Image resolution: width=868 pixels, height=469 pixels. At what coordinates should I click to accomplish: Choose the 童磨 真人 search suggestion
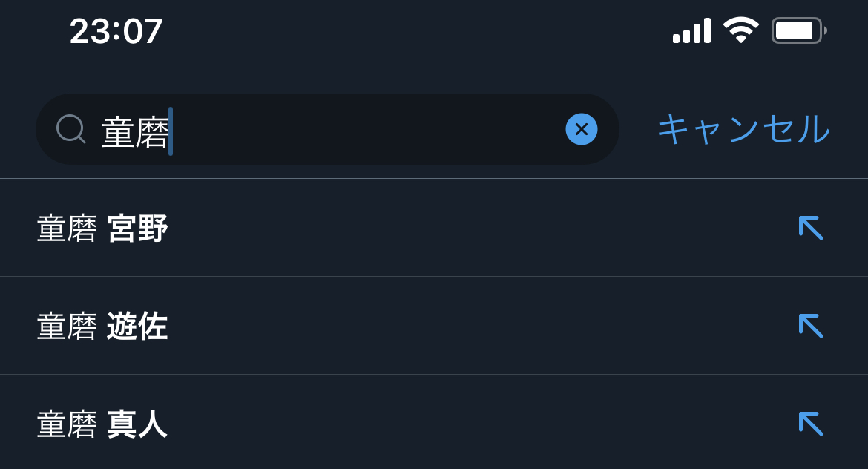pos(371,424)
